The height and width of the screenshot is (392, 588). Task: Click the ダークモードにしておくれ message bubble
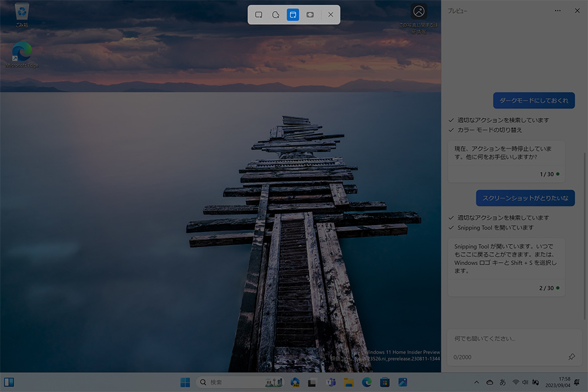[534, 100]
